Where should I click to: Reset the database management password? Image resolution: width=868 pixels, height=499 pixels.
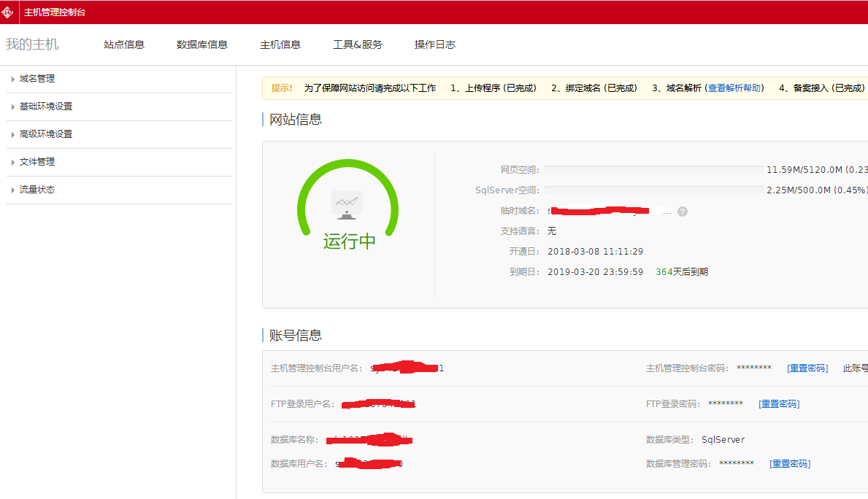[790, 464]
